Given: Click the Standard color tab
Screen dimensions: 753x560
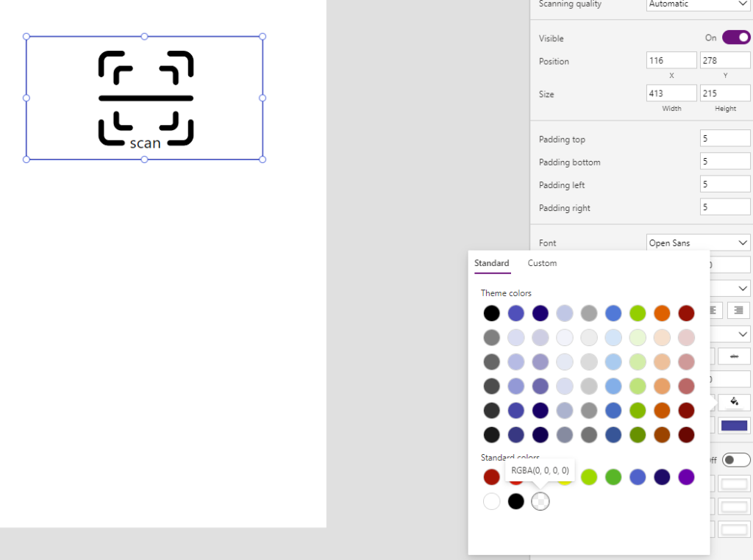Looking at the screenshot, I should click(x=491, y=263).
